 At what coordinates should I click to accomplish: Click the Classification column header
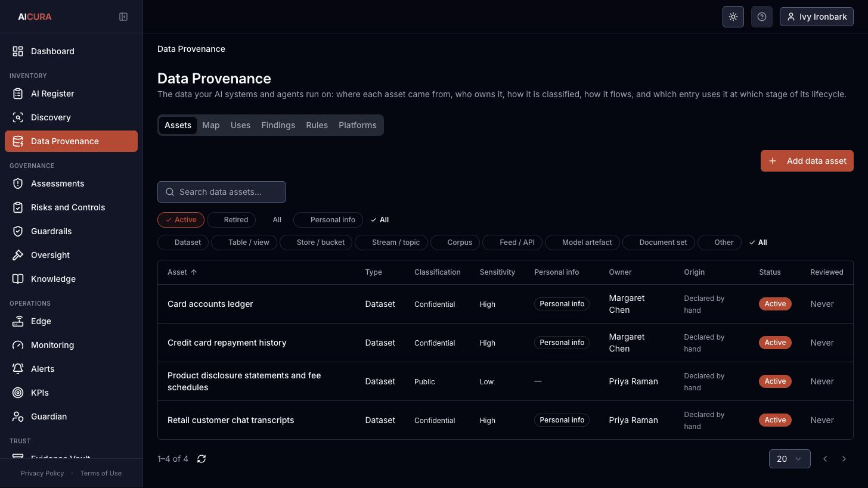point(438,272)
